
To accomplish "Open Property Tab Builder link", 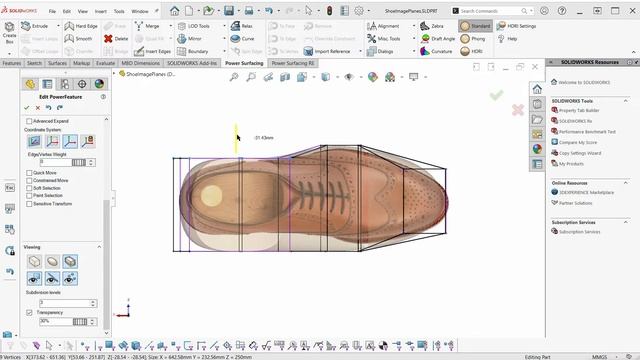I will (x=579, y=111).
